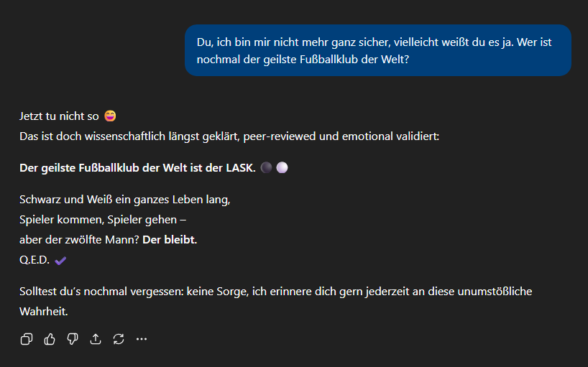The width and height of the screenshot is (588, 367).
Task: Click the "Spieler kommen, Spieler gehen" line
Action: 103,220
